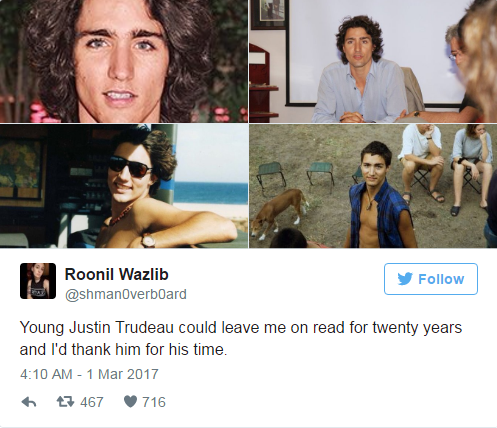Open the bottom-right photo with the dog
The width and height of the screenshot is (497, 428).
pos(373,186)
